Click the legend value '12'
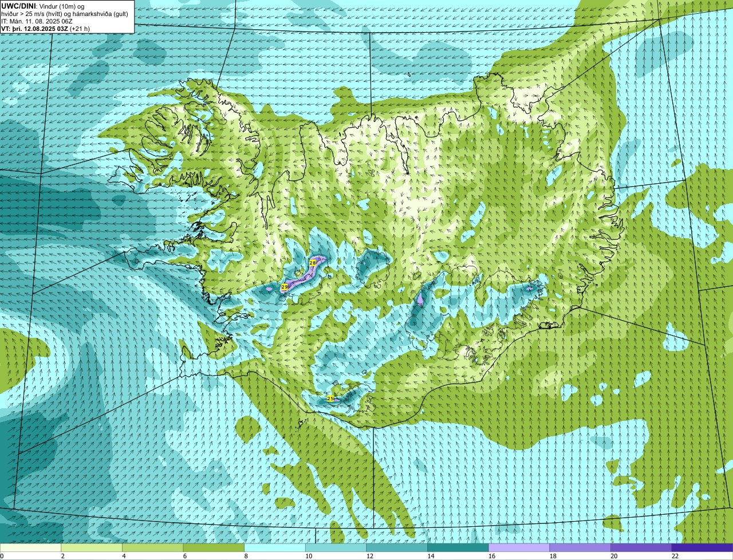 pyautogui.click(x=370, y=556)
